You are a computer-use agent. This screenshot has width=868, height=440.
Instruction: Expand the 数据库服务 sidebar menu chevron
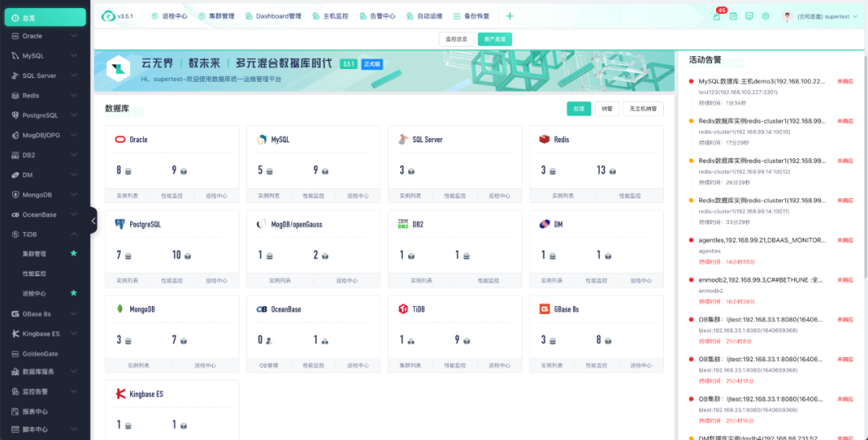click(74, 372)
